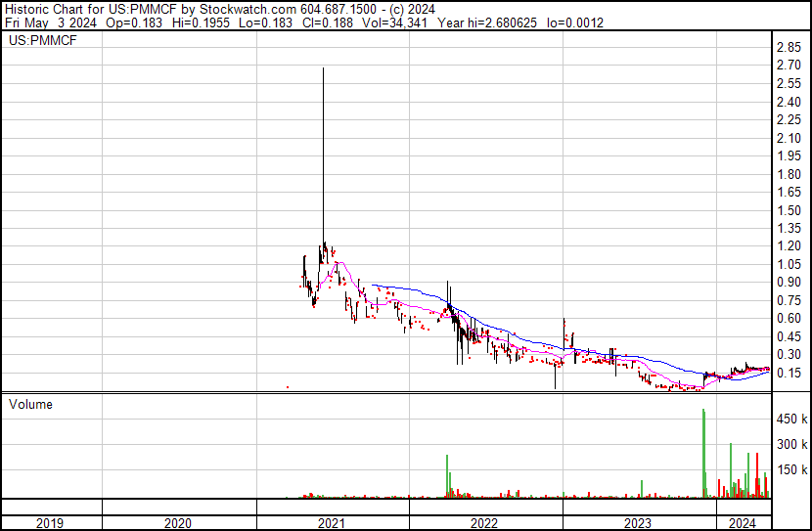Click the 2023 year label on the timeline
Screen dimensions: 812x531
click(638, 523)
